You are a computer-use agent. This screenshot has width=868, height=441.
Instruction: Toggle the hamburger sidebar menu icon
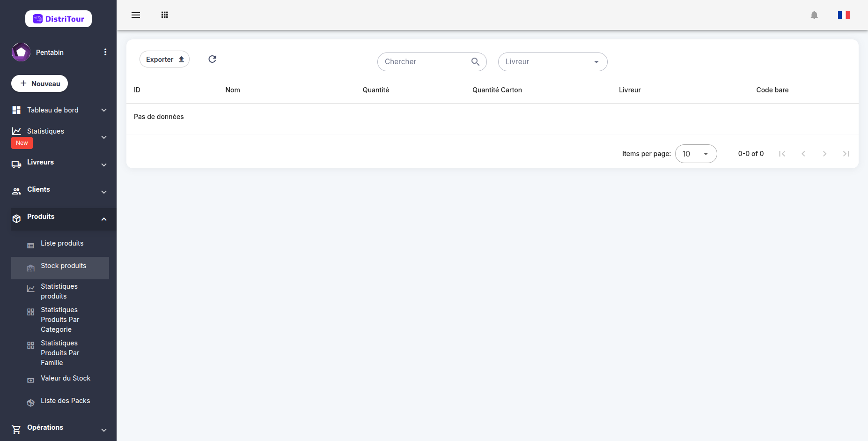click(136, 15)
